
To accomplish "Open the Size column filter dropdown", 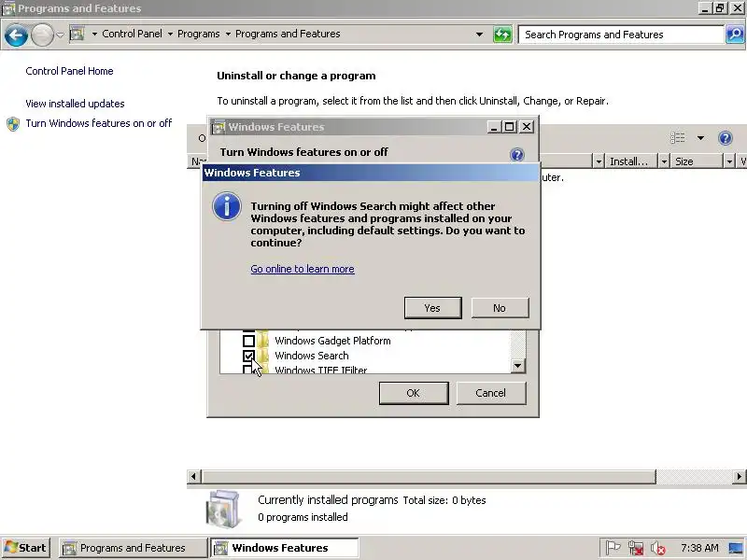I will [729, 161].
